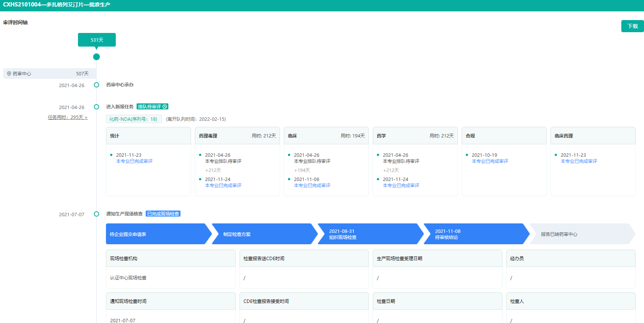
Task: Select the 待审核结论 step dated 2021-11-08
Action: coord(473,234)
